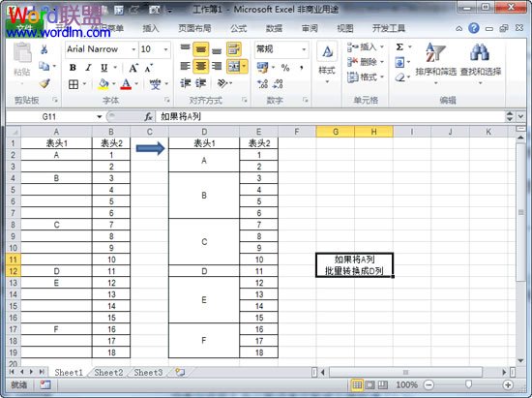The height and width of the screenshot is (398, 532).
Task: Click the Cut scissors icon
Action: (x=44, y=49)
